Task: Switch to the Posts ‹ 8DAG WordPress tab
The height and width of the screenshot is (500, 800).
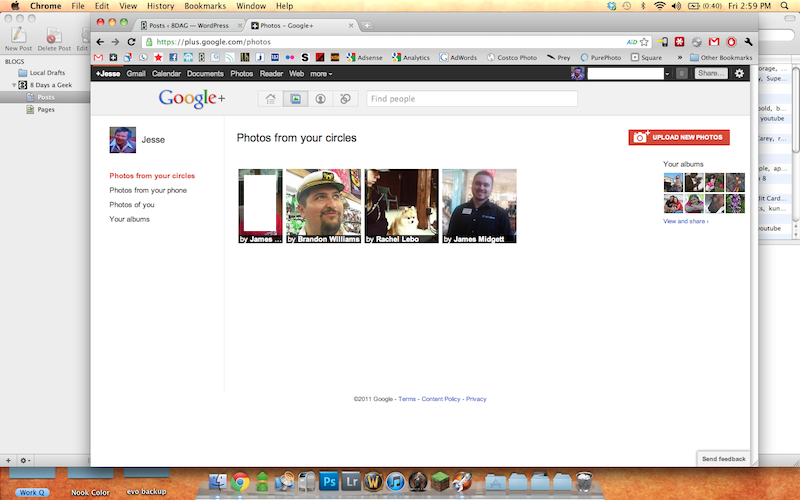Action: [x=189, y=25]
